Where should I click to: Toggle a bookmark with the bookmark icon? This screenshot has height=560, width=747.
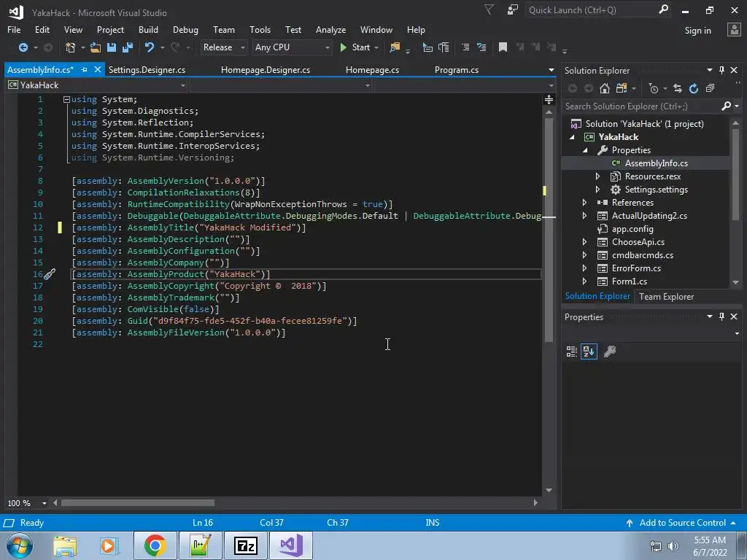coord(503,47)
